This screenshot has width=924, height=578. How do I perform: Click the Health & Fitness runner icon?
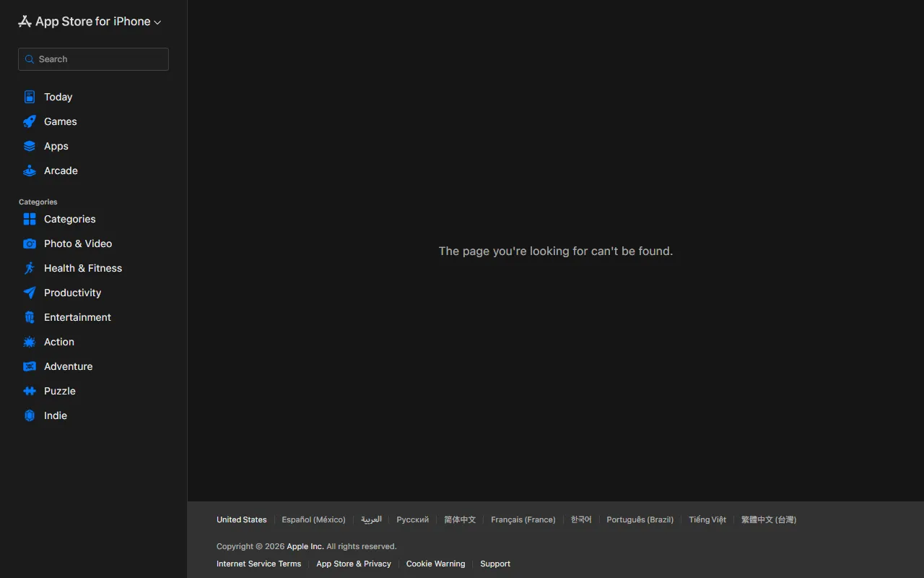(30, 268)
